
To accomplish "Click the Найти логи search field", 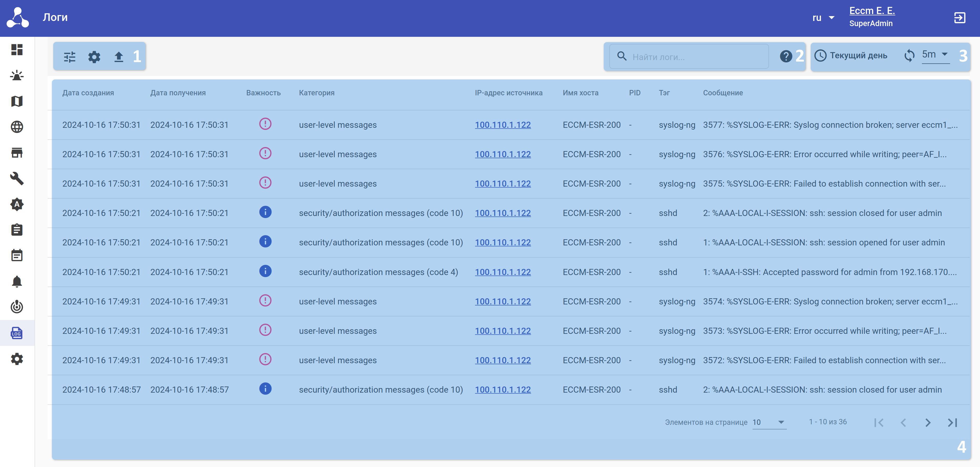I will (696, 57).
